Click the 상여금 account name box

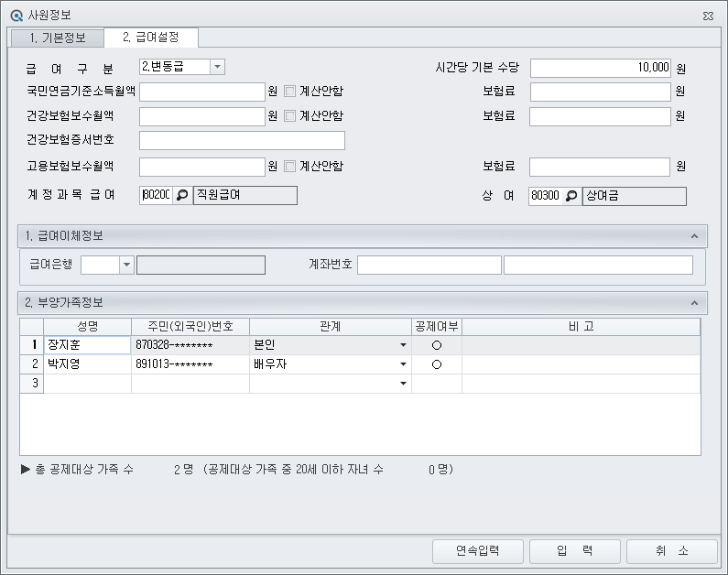point(635,196)
